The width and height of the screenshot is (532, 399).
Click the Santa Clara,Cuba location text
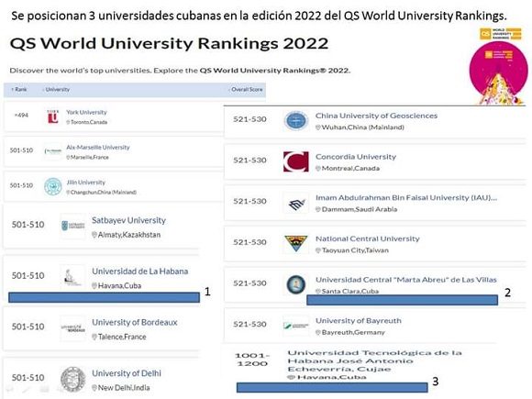click(x=350, y=292)
